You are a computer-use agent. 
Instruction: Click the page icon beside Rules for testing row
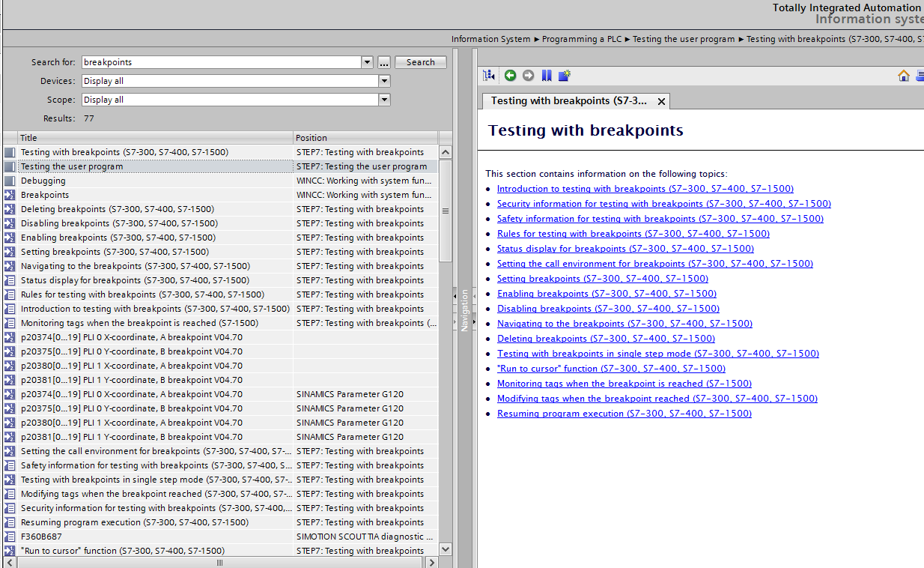[x=10, y=294]
